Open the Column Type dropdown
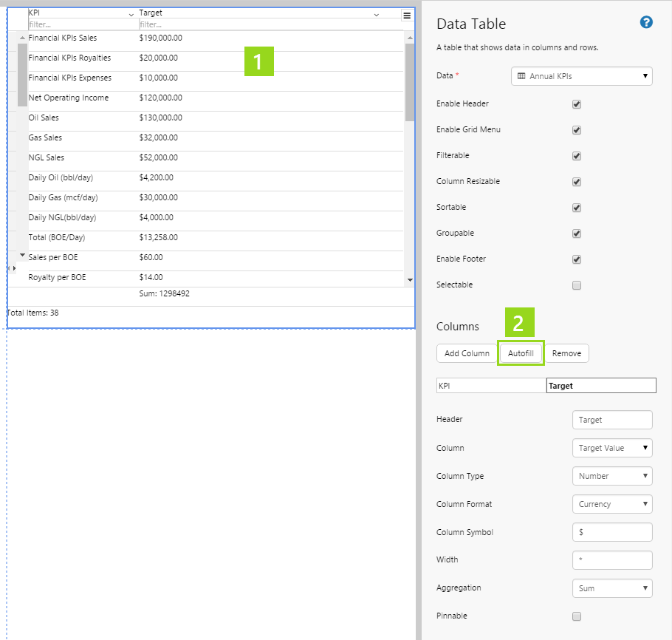 click(612, 476)
